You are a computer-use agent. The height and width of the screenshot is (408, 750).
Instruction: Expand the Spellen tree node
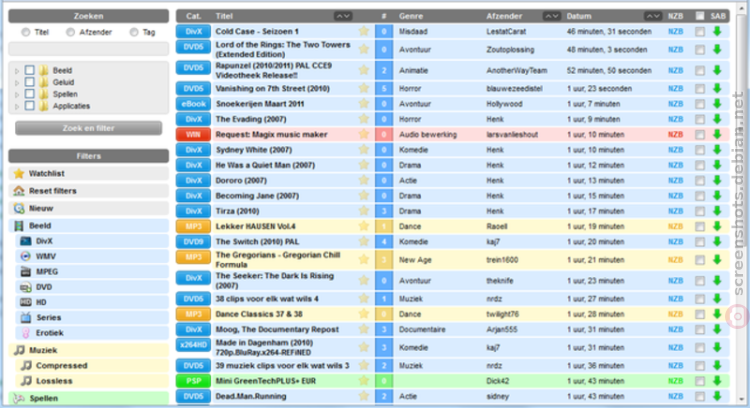tap(17, 95)
